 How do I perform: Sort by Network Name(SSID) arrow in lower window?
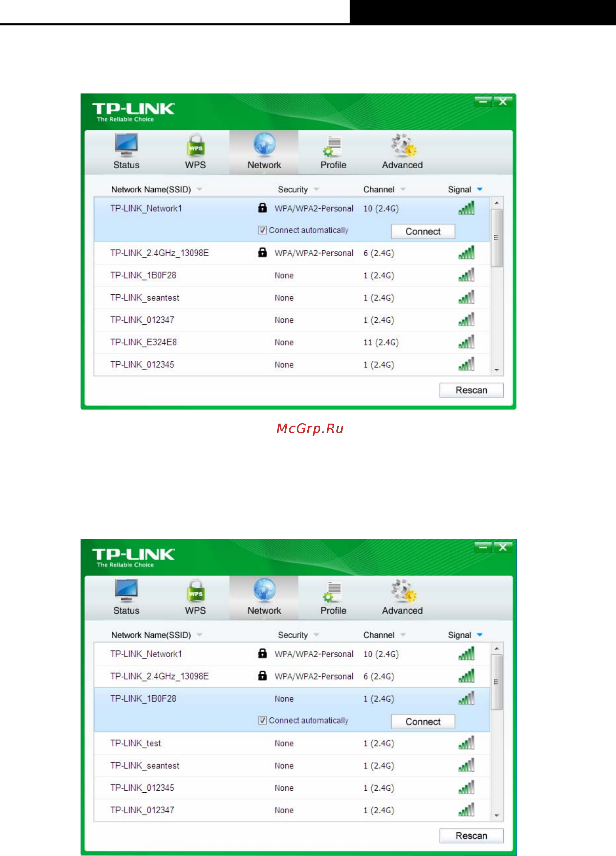pyautogui.click(x=200, y=635)
